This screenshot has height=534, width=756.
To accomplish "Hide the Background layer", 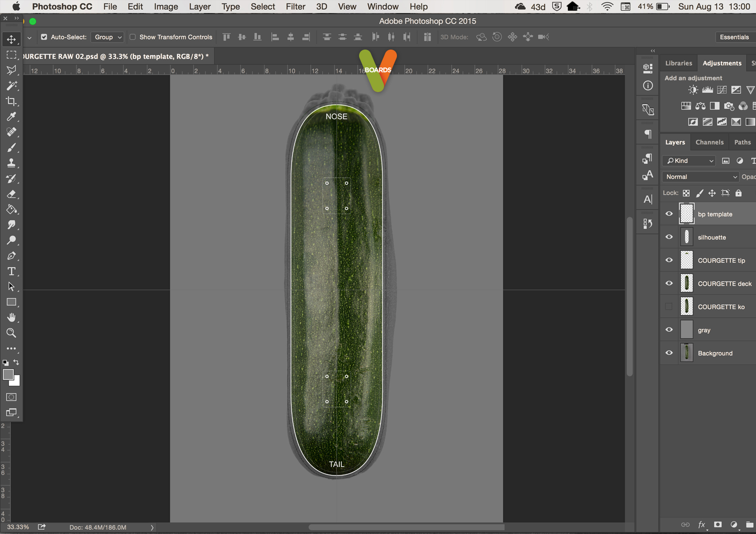I will 669,353.
